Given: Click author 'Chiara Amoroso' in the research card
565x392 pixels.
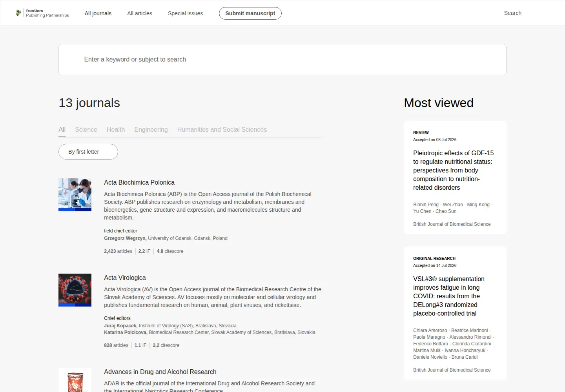Looking at the screenshot, I should pos(430,330).
